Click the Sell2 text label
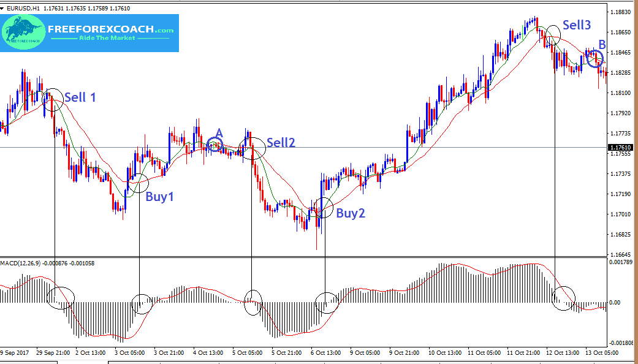The image size is (638, 364). (x=281, y=143)
